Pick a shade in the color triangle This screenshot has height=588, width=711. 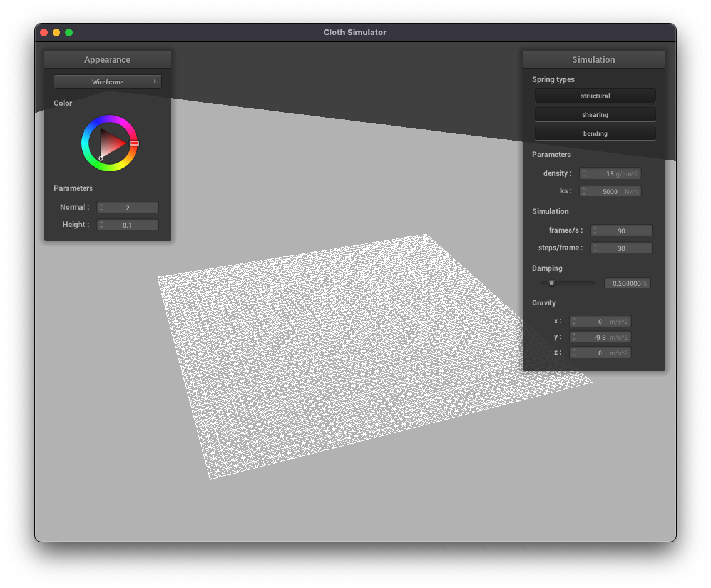pos(110,143)
